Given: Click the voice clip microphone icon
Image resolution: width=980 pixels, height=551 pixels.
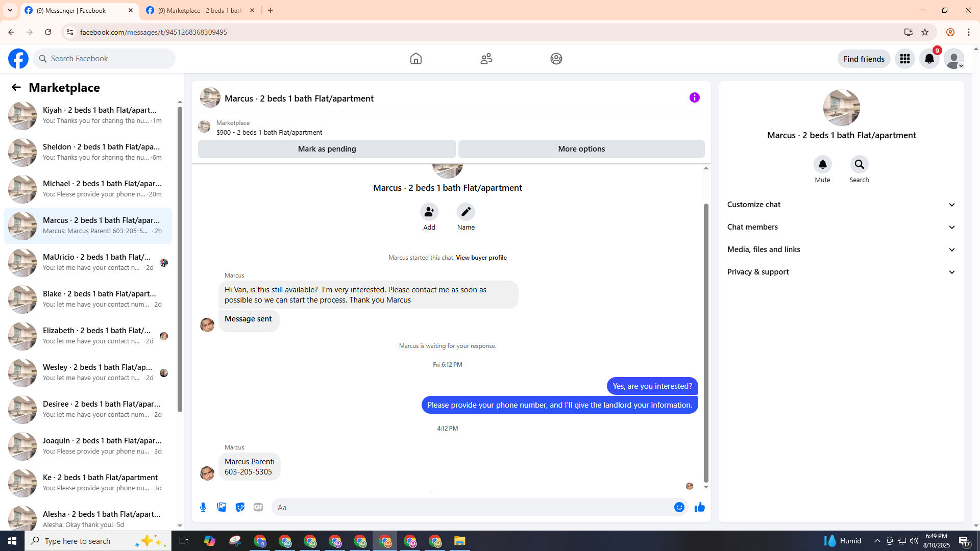Looking at the screenshot, I should pyautogui.click(x=203, y=507).
